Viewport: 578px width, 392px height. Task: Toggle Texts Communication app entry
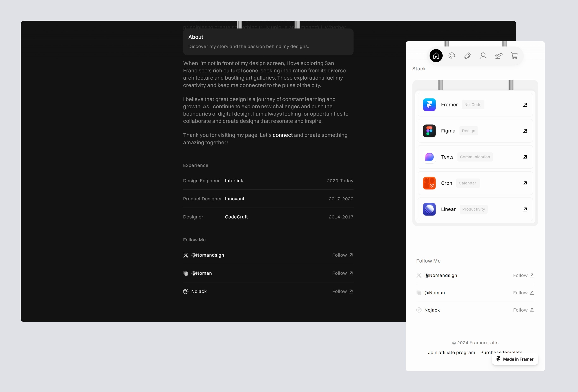(475, 157)
